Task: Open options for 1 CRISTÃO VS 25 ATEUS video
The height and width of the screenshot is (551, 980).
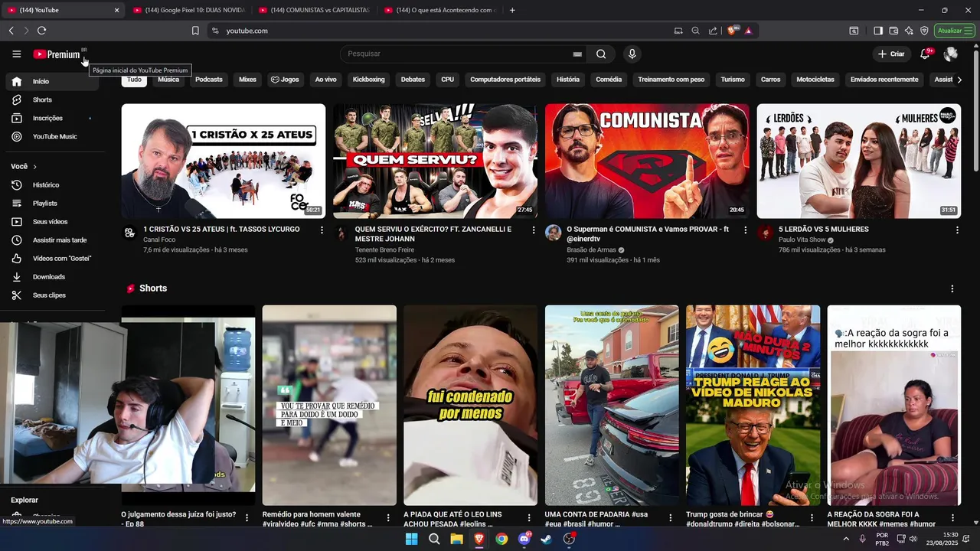Action: (322, 230)
